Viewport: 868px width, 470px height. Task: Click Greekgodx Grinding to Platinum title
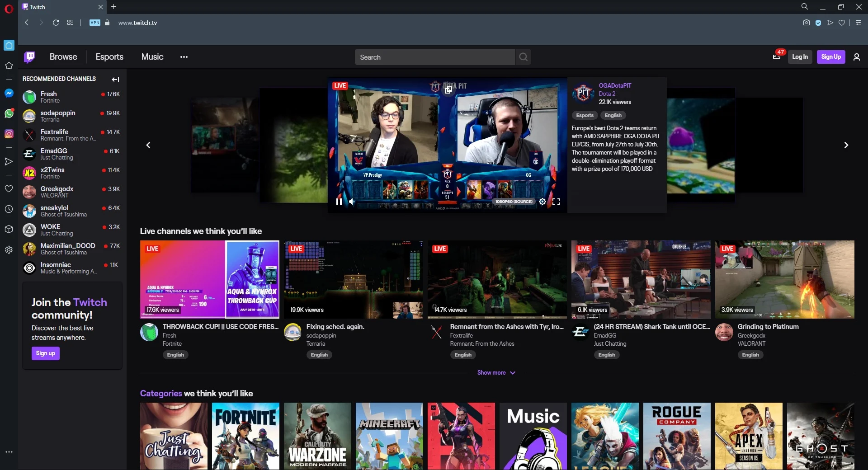(768, 327)
